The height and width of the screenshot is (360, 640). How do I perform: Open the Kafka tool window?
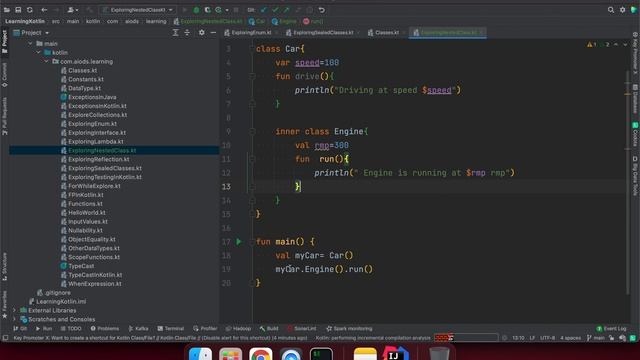[x=138, y=329]
